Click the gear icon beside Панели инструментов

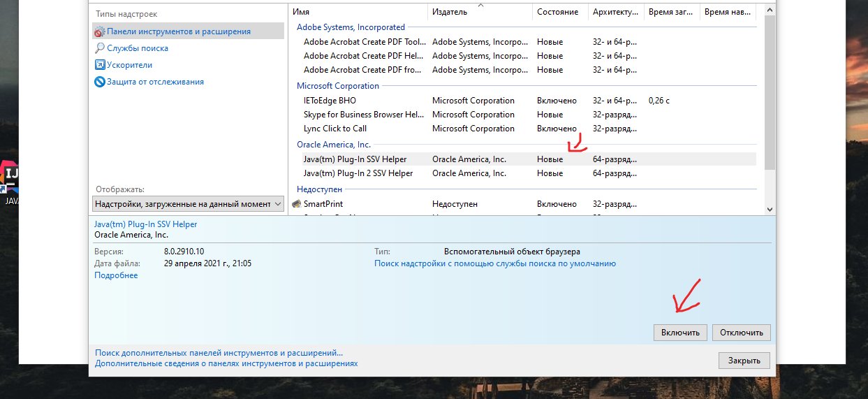click(x=100, y=31)
